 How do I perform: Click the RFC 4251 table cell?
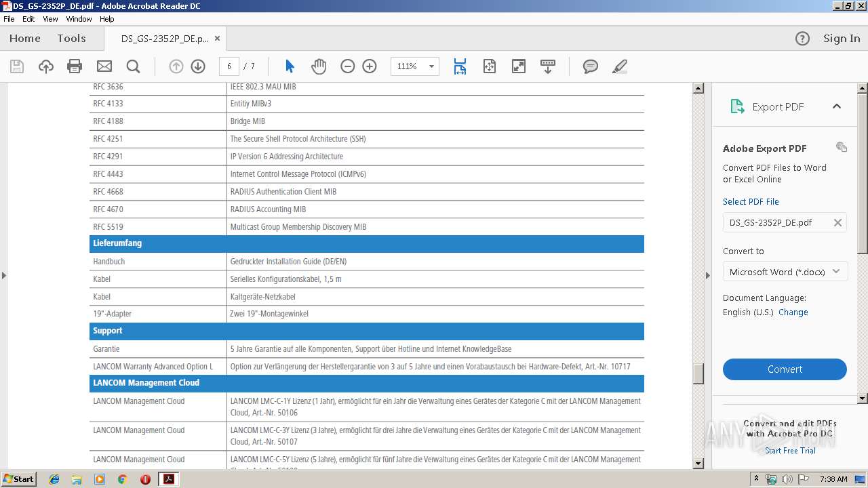[158, 139]
